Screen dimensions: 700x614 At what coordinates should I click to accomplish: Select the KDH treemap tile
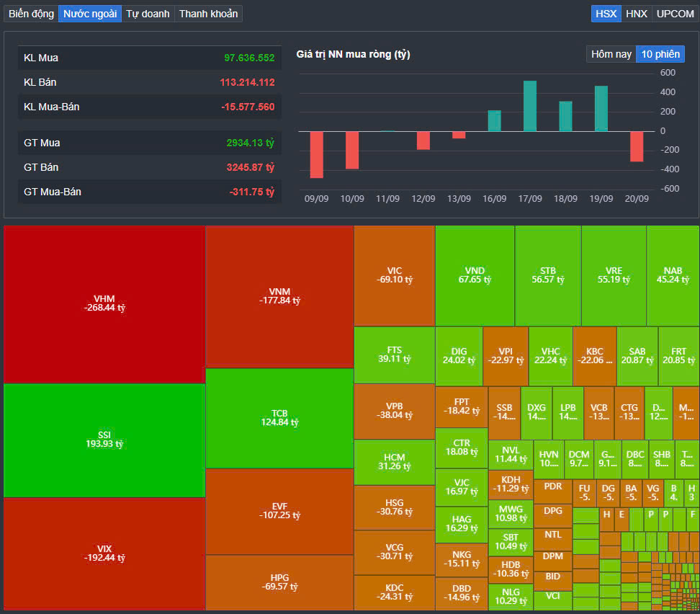tap(511, 484)
